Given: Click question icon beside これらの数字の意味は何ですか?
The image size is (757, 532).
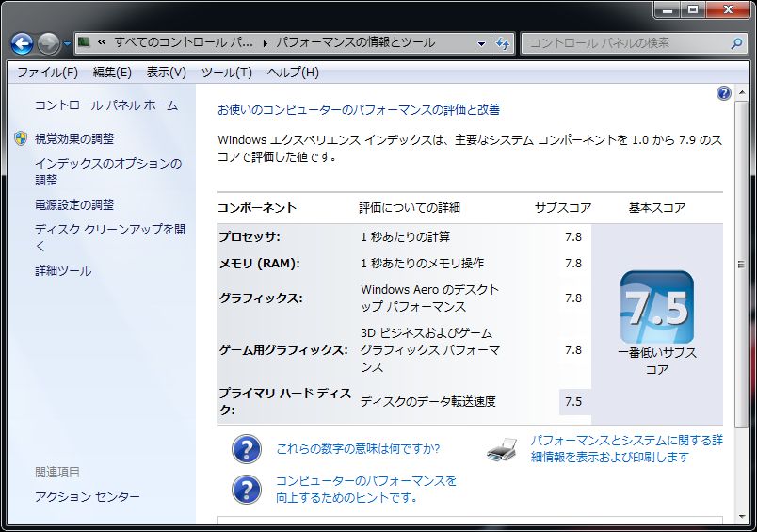Looking at the screenshot, I should tap(247, 449).
